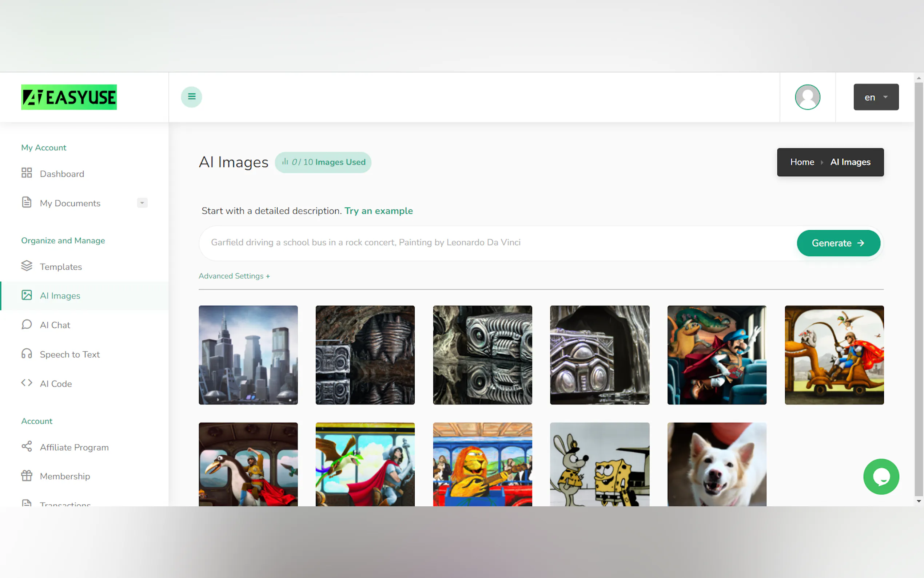This screenshot has height=578, width=924.
Task: Click the Dashboard grid icon
Action: click(26, 173)
